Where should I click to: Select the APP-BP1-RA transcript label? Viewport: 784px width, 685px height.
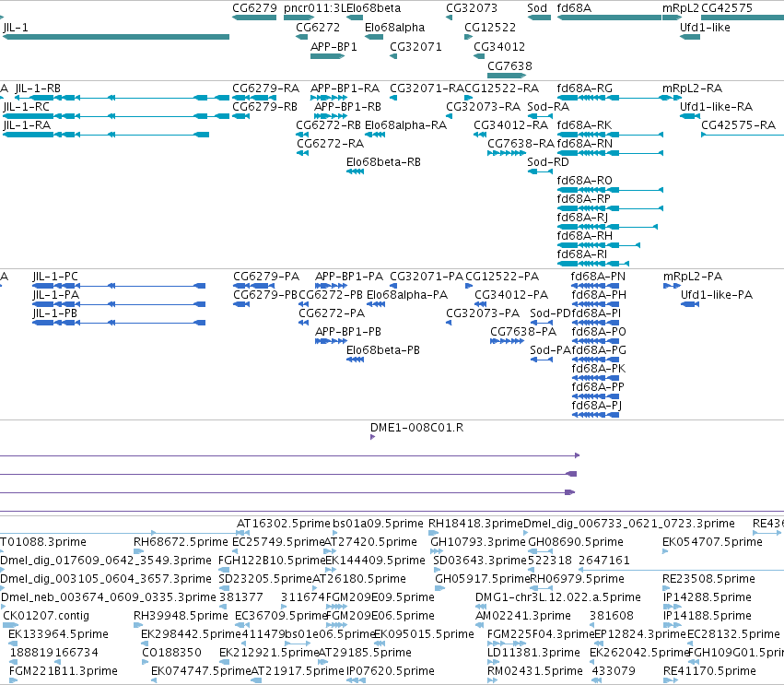(x=345, y=89)
